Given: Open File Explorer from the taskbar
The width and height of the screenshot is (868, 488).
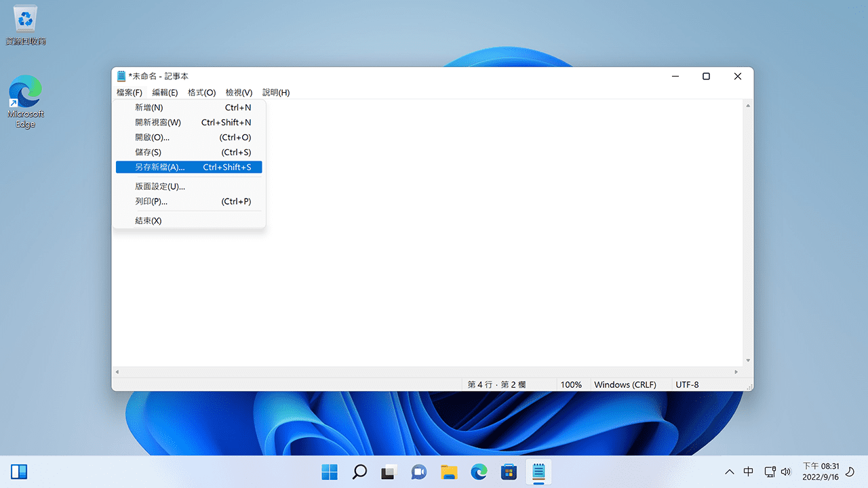Looking at the screenshot, I should (448, 472).
